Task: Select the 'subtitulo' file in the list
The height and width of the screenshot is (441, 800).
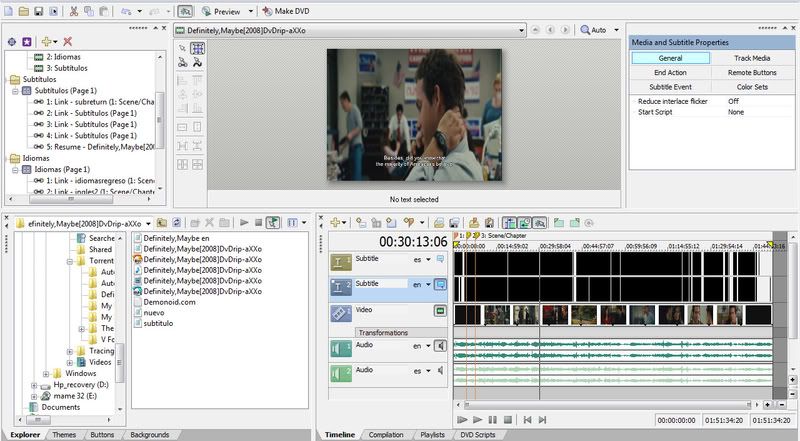Action: pos(153,324)
